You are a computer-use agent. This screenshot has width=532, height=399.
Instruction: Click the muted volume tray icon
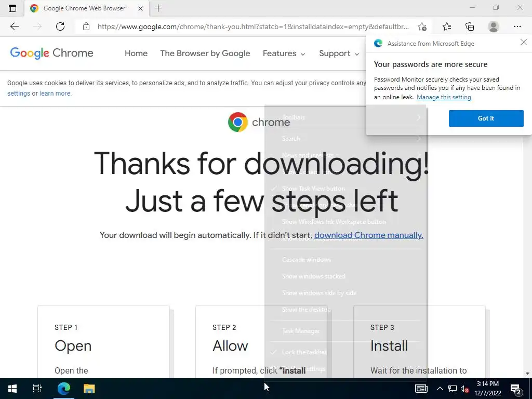click(x=465, y=389)
